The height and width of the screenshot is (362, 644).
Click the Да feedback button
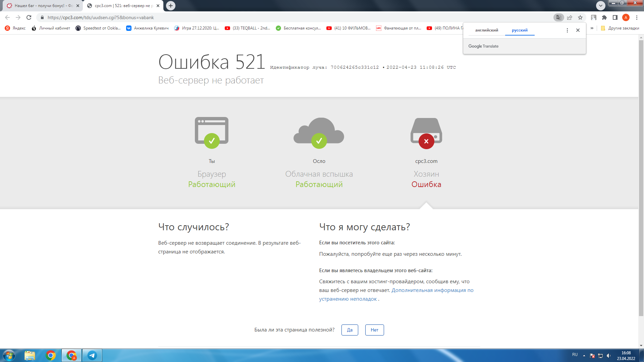(x=350, y=330)
